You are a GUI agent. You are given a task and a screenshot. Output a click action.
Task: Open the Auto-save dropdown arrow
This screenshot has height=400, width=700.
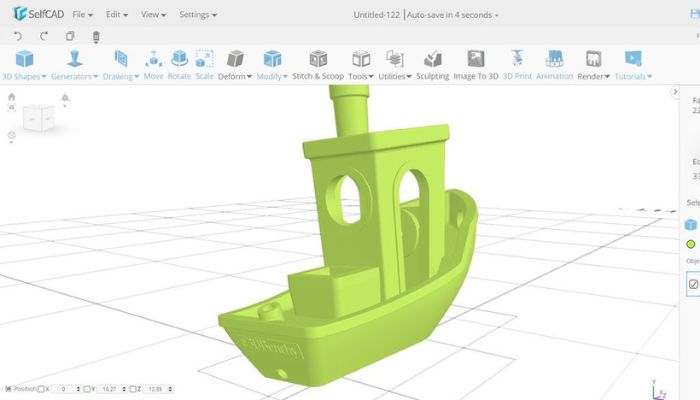496,16
